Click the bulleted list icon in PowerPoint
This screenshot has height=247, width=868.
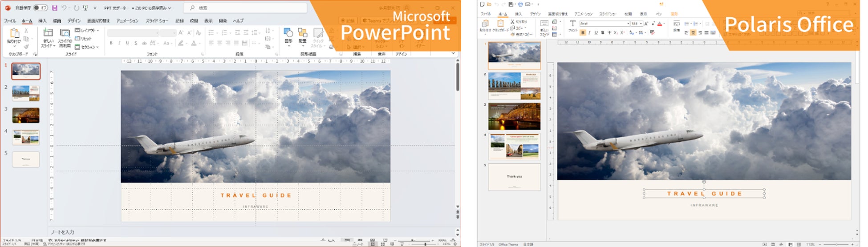pos(211,33)
